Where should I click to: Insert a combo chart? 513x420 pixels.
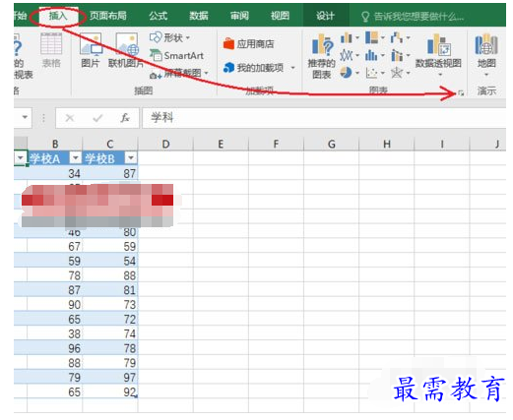[400, 55]
